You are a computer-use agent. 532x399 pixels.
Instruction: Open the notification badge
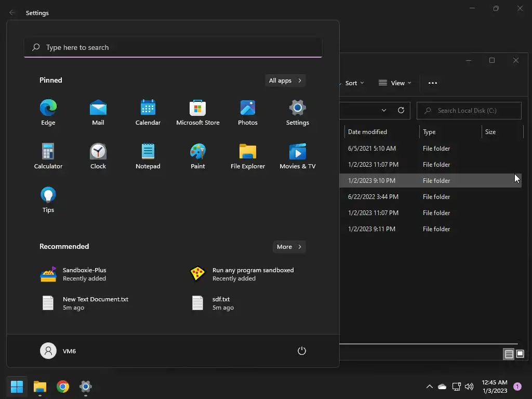point(517,387)
